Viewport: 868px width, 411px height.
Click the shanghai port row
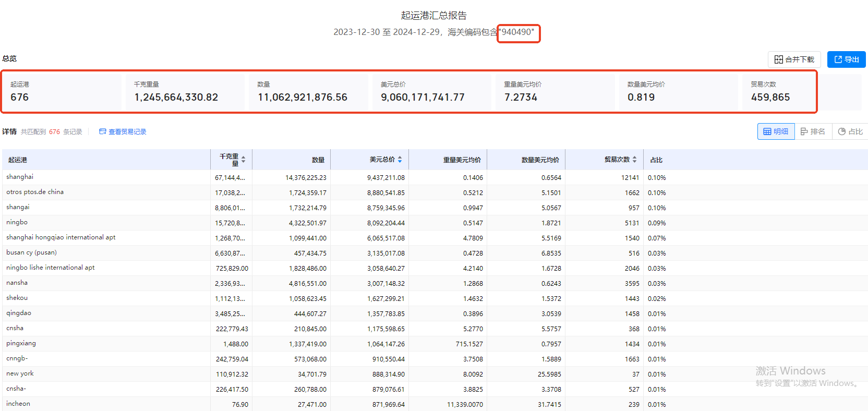(x=20, y=177)
